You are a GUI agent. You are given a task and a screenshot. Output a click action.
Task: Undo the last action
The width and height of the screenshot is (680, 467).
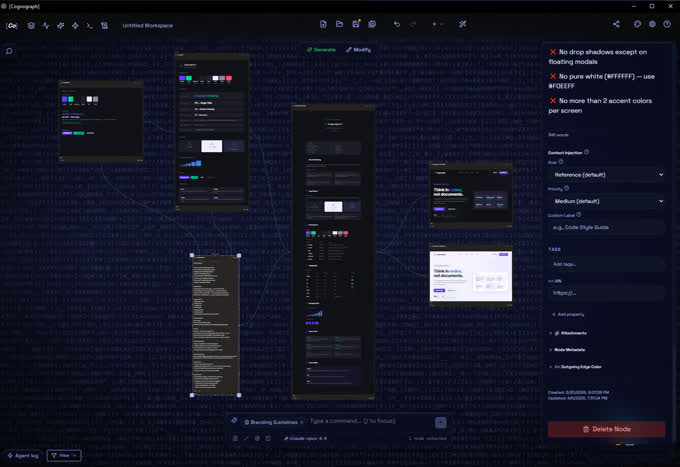click(396, 24)
